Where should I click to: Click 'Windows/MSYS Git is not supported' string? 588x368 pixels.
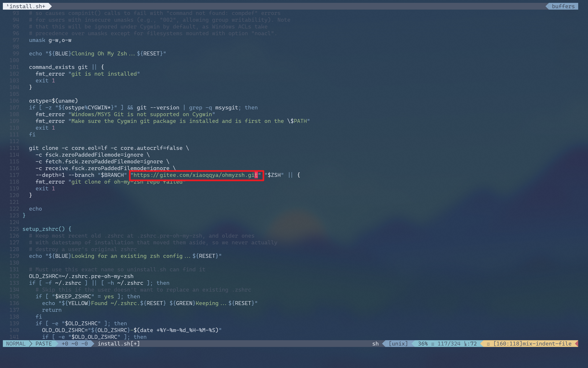click(x=142, y=114)
